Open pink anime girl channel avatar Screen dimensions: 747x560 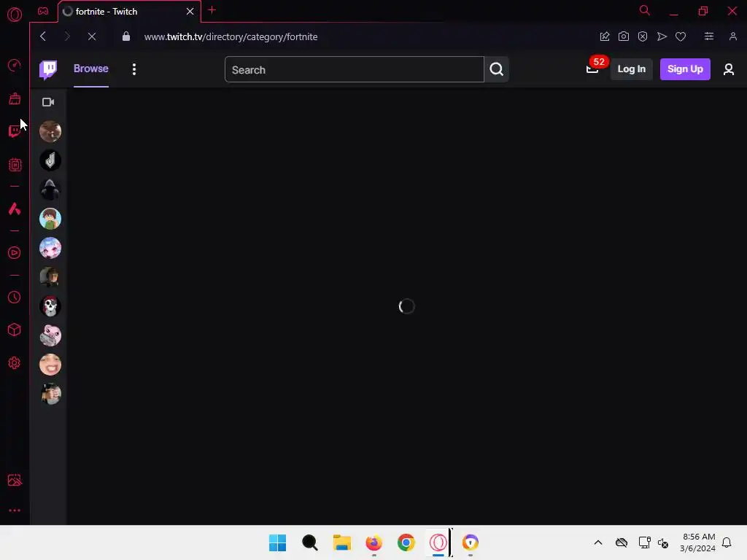tap(50, 248)
